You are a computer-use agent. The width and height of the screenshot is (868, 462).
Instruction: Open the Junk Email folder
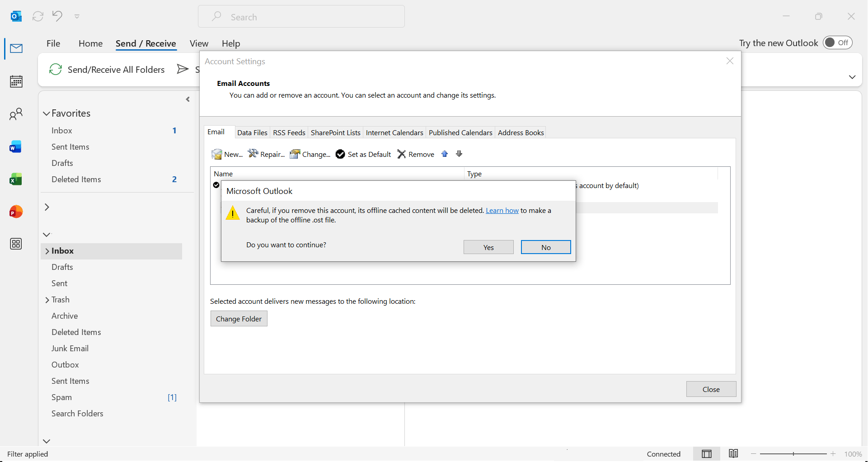pyautogui.click(x=70, y=349)
